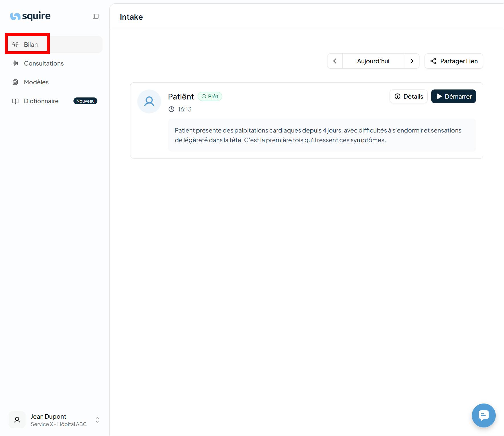Collapse the sidebar with the panel icon
The height and width of the screenshot is (436, 504).
click(96, 16)
